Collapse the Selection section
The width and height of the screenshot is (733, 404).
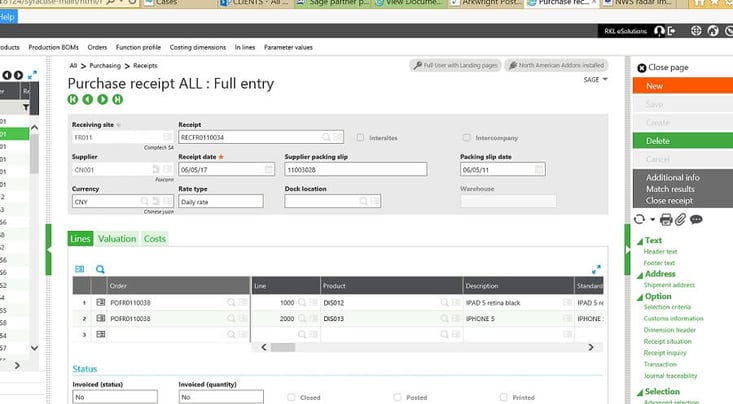point(640,393)
